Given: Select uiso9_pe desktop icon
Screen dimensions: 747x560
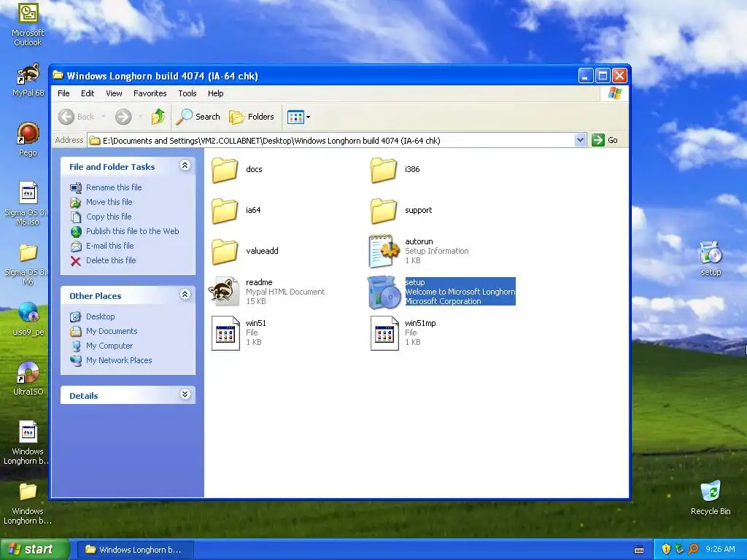Looking at the screenshot, I should tap(28, 319).
